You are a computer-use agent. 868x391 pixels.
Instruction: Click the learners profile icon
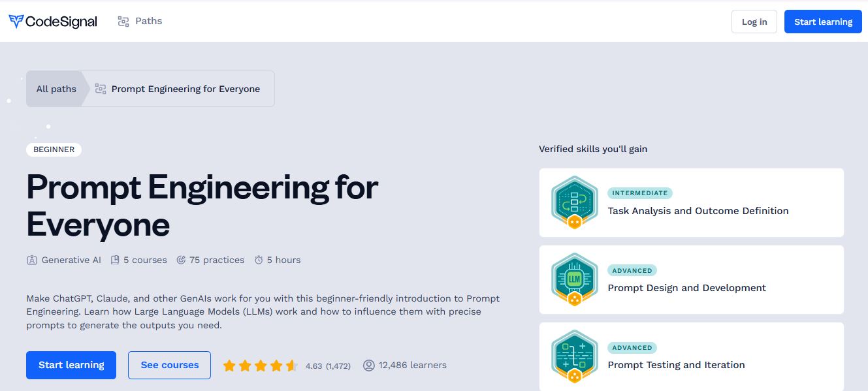[x=369, y=366]
